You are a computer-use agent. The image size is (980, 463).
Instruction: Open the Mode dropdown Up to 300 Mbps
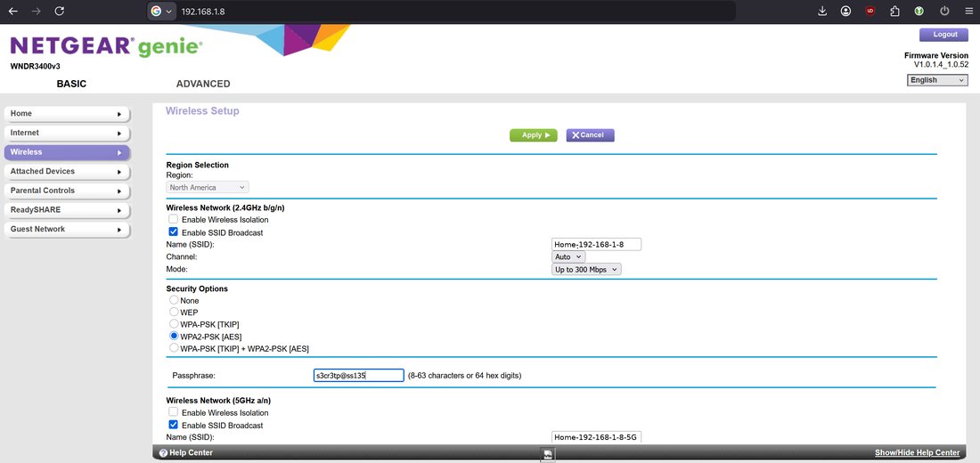point(586,269)
